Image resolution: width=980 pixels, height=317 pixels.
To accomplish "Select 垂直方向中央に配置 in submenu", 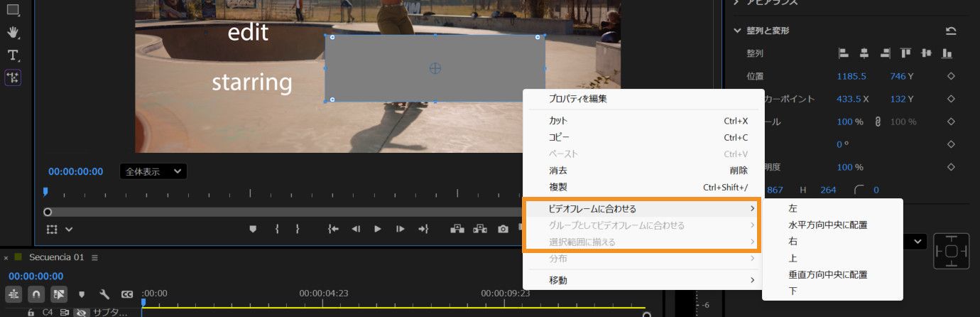I will [x=832, y=274].
